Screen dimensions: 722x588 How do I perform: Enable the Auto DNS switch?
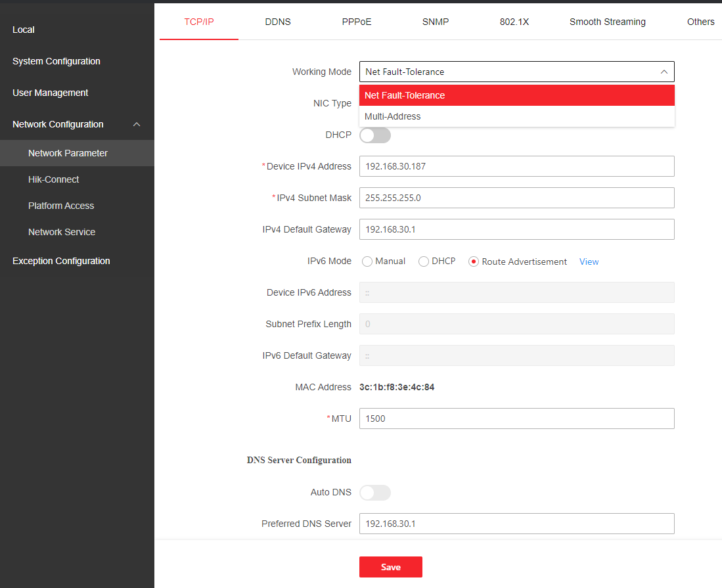pos(374,492)
